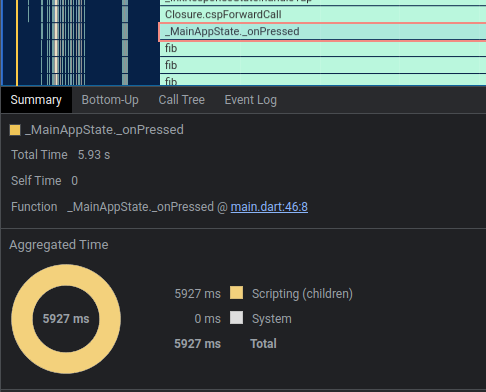Click the yellow swatch beside _MainAppState._onPressed title
The image size is (486, 392).
pos(15,130)
